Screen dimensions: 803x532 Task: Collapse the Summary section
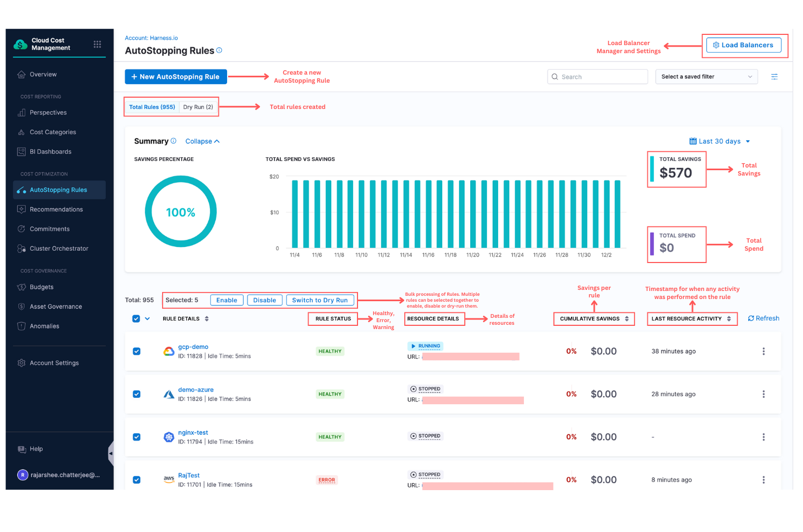[x=202, y=141]
